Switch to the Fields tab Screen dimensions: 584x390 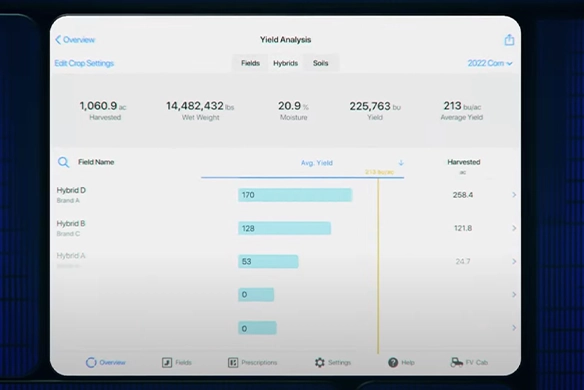250,63
